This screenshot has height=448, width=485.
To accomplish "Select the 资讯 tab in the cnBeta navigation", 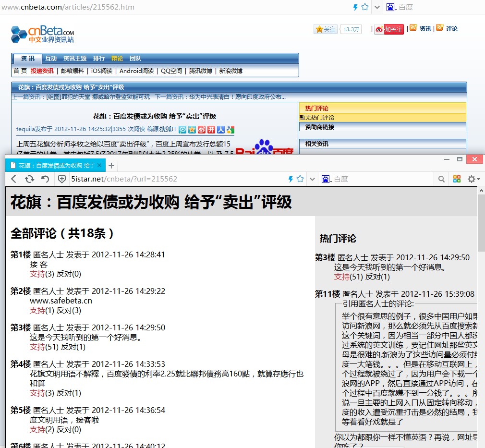I will pos(27,59).
